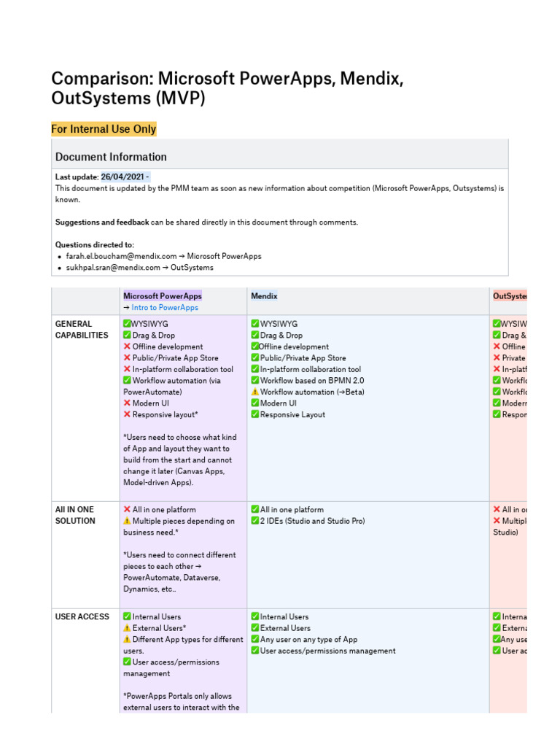Click 'Multiple pieces depending on business need.*'
560x747 pixels.
click(179, 527)
